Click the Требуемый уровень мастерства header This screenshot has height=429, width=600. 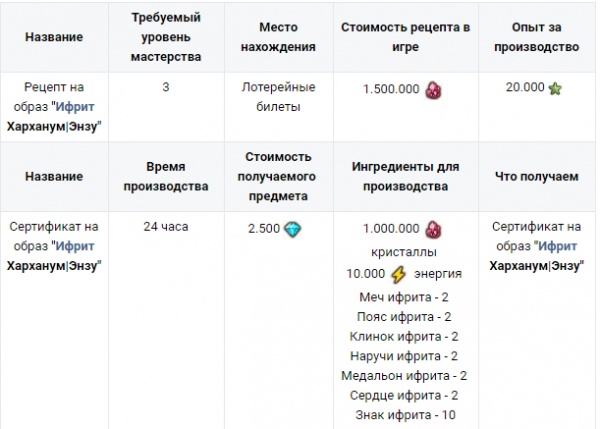(166, 37)
